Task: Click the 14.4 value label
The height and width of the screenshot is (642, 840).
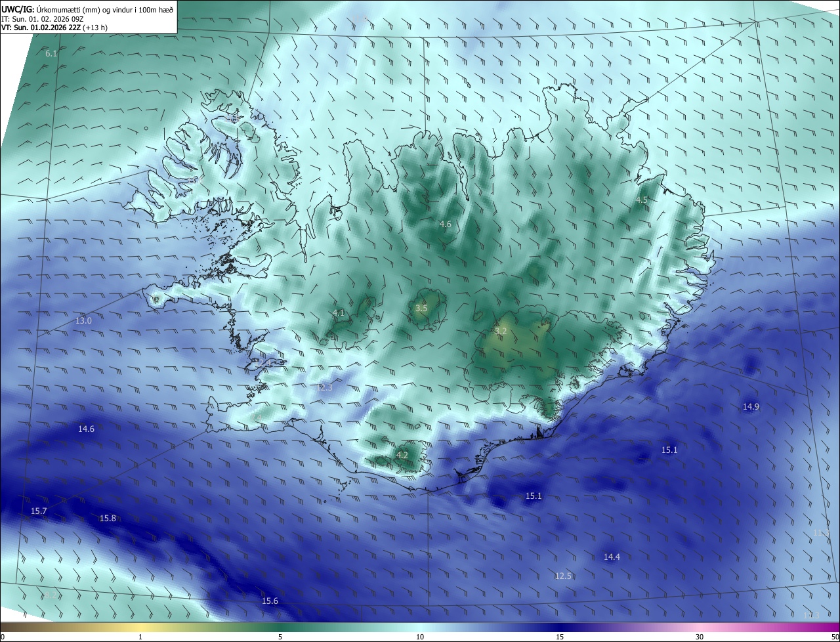Action: [x=612, y=557]
